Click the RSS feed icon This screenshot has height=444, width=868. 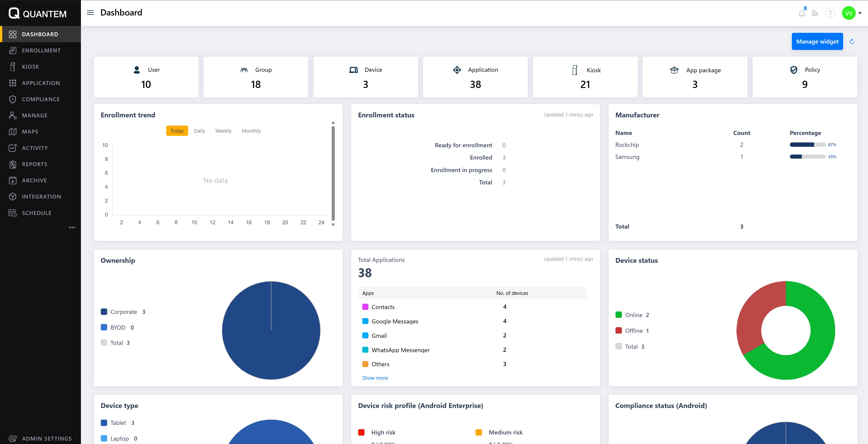[815, 13]
